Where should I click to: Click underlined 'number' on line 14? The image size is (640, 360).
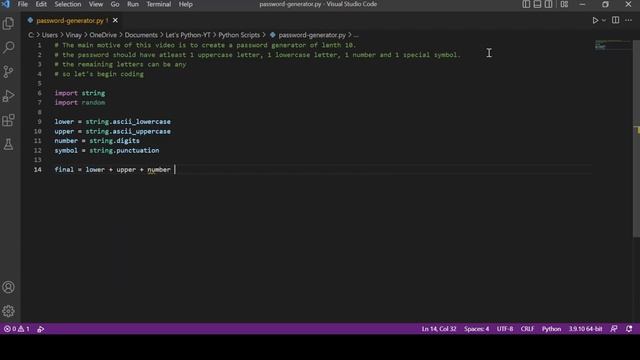pyautogui.click(x=159, y=170)
